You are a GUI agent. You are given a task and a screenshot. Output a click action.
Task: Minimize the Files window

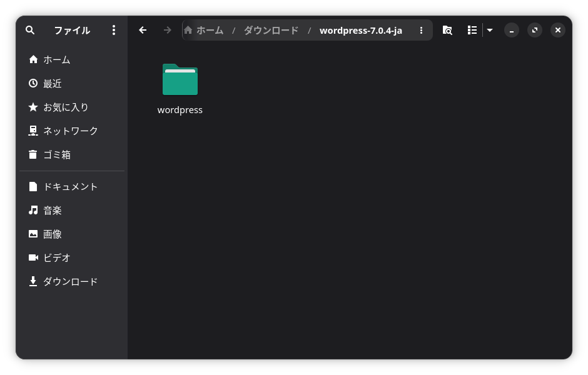click(x=512, y=31)
